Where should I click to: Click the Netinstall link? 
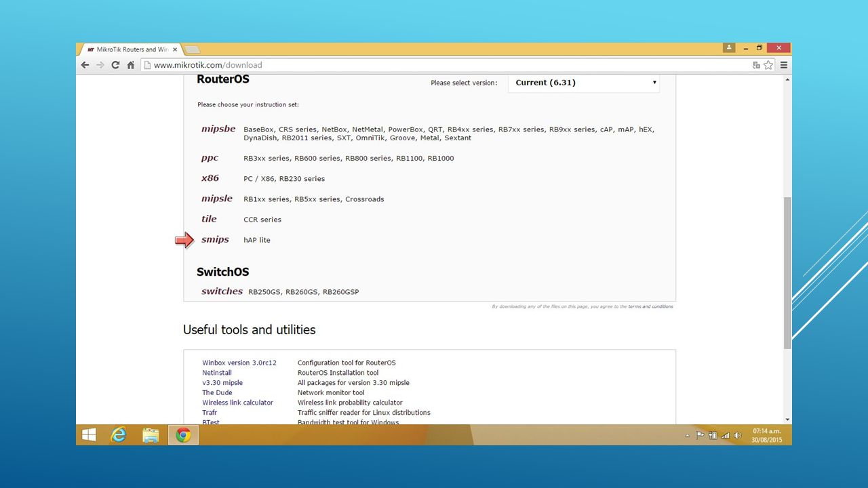pos(217,373)
